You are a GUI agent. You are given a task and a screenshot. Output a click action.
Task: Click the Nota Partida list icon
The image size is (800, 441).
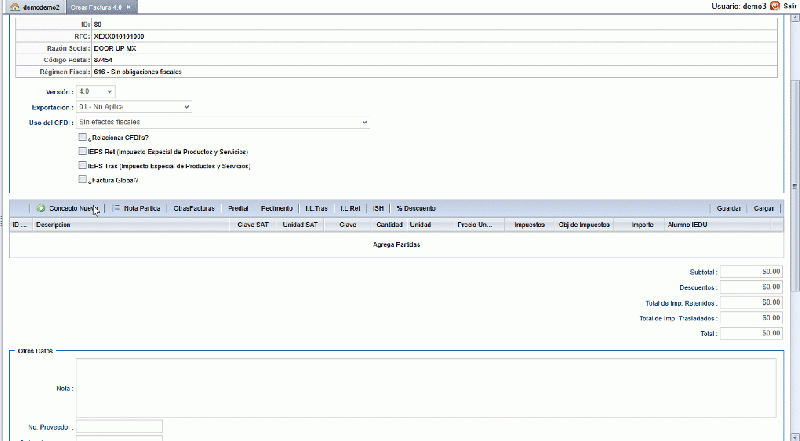pos(116,208)
